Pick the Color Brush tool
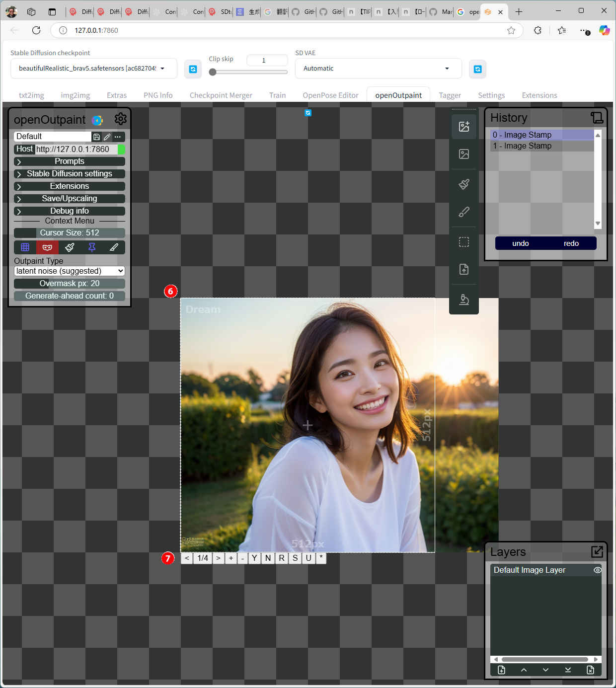Image resolution: width=616 pixels, height=688 pixels. click(x=463, y=213)
